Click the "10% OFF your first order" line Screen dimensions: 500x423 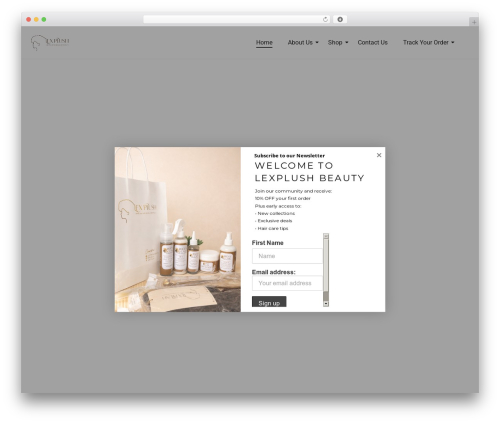283,198
